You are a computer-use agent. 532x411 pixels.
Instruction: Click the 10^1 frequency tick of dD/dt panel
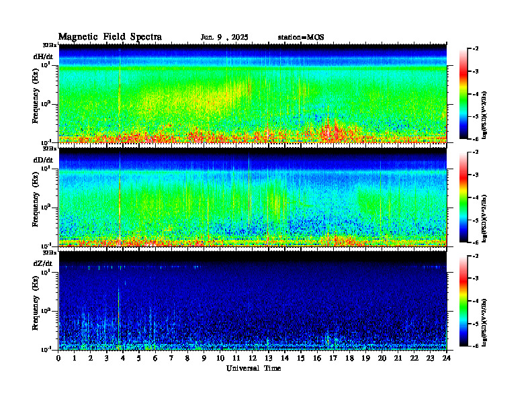46,168
